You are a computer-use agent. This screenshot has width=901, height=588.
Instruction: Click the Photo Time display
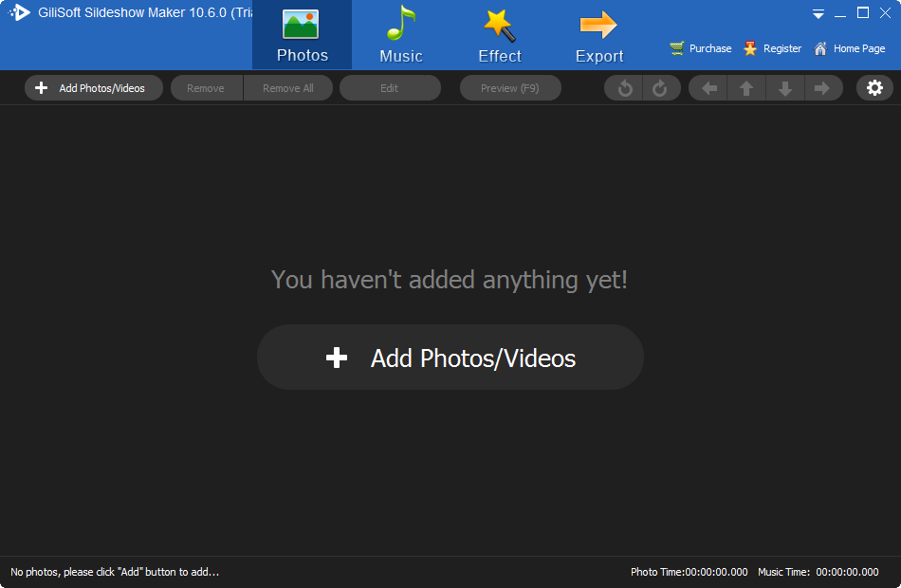click(x=688, y=572)
